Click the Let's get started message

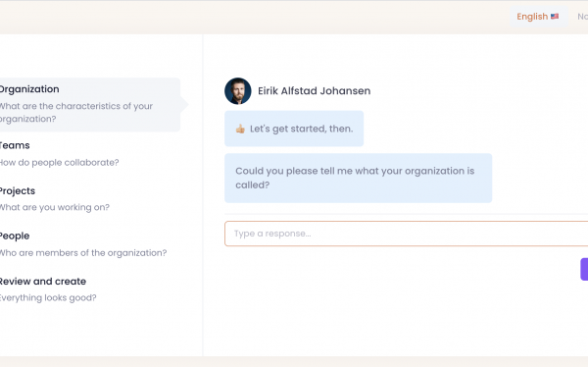click(x=294, y=129)
